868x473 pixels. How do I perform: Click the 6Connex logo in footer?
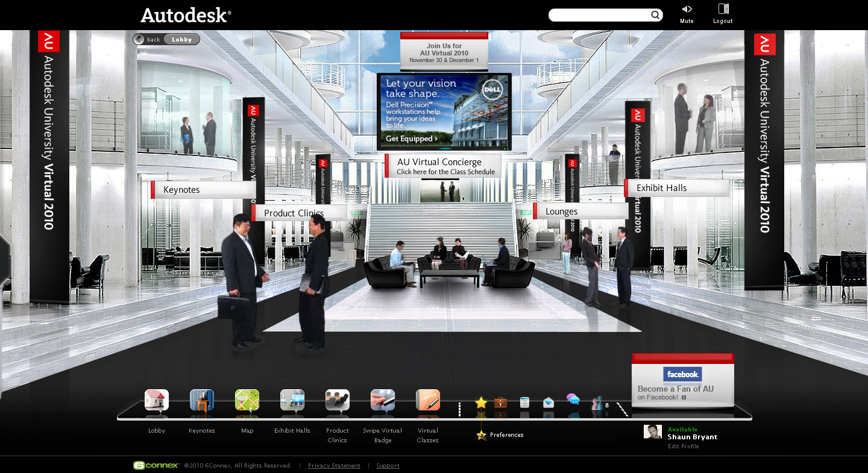point(156,465)
